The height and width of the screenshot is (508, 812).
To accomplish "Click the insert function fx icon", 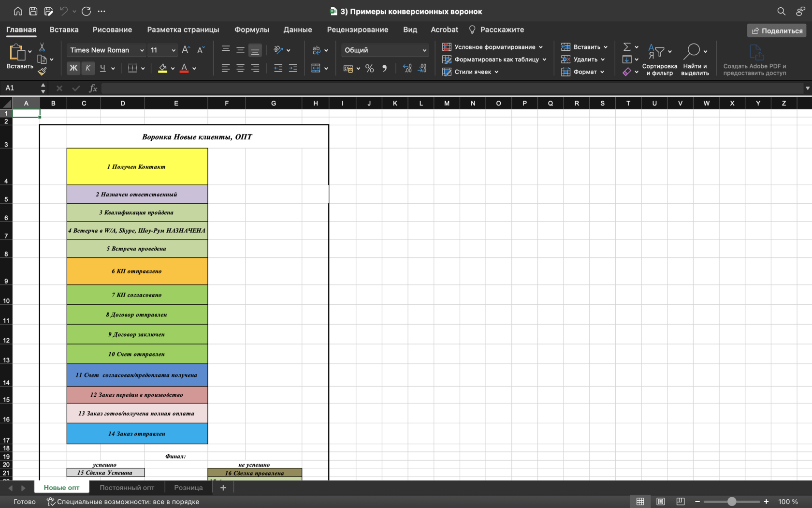I will [x=93, y=88].
